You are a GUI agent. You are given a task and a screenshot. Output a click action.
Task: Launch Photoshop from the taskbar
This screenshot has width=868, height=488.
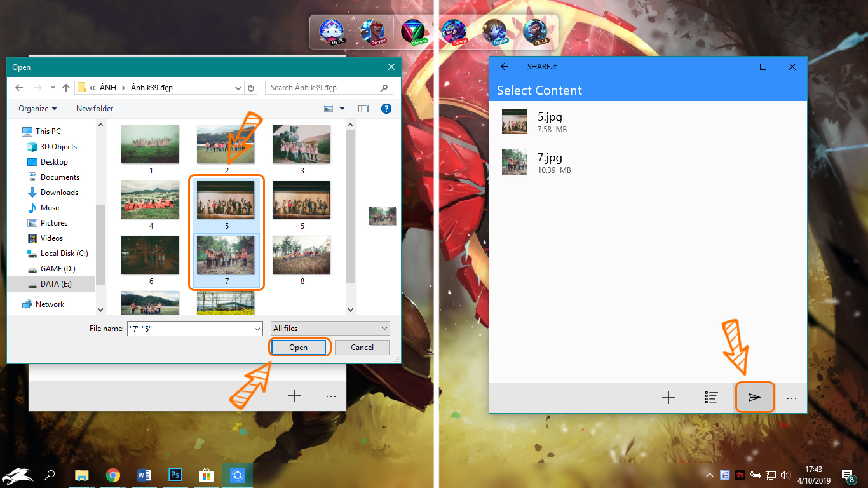point(175,475)
